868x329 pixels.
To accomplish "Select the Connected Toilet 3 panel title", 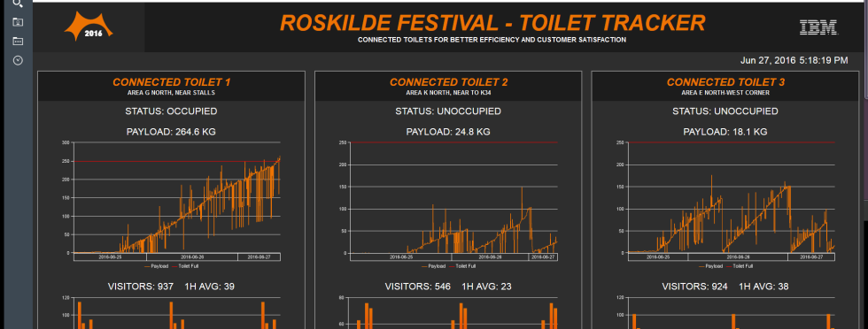I will 725,82.
